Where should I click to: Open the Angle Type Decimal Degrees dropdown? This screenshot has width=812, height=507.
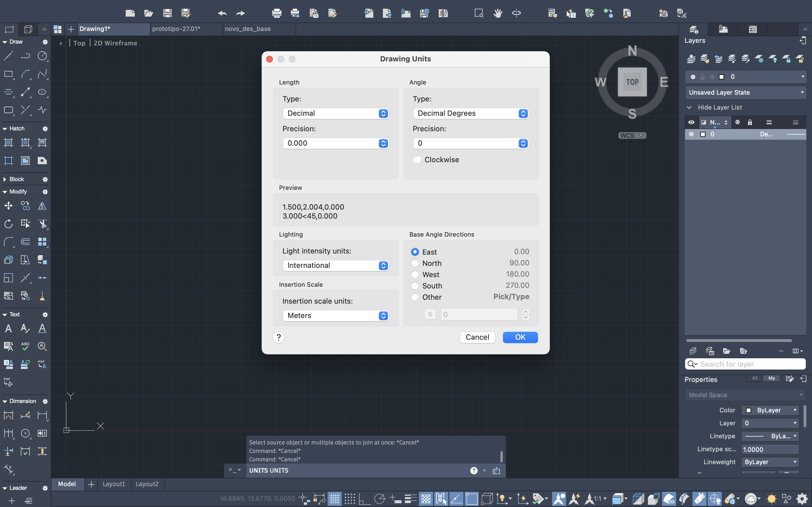coord(470,113)
